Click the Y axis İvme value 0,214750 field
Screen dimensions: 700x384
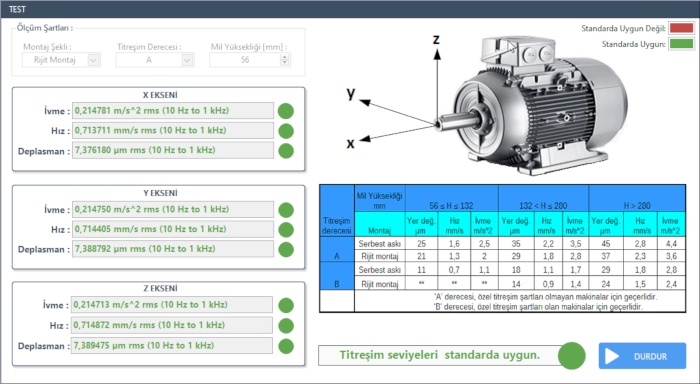[x=173, y=209]
